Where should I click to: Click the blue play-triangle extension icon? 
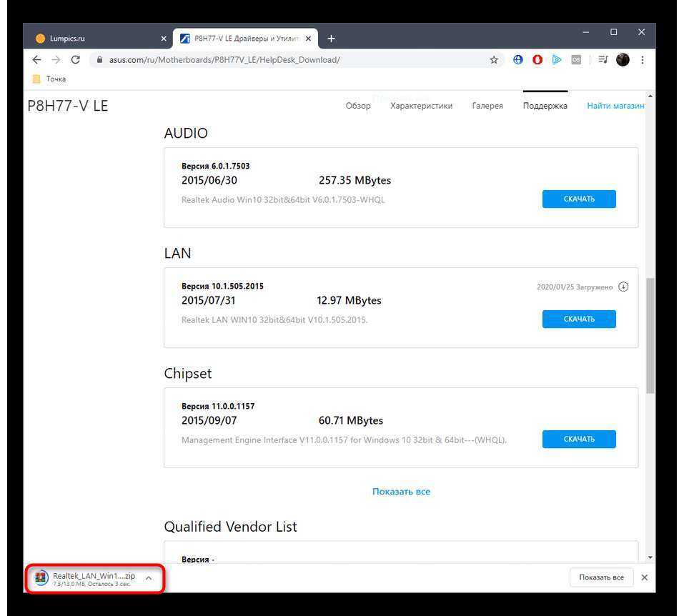(557, 60)
